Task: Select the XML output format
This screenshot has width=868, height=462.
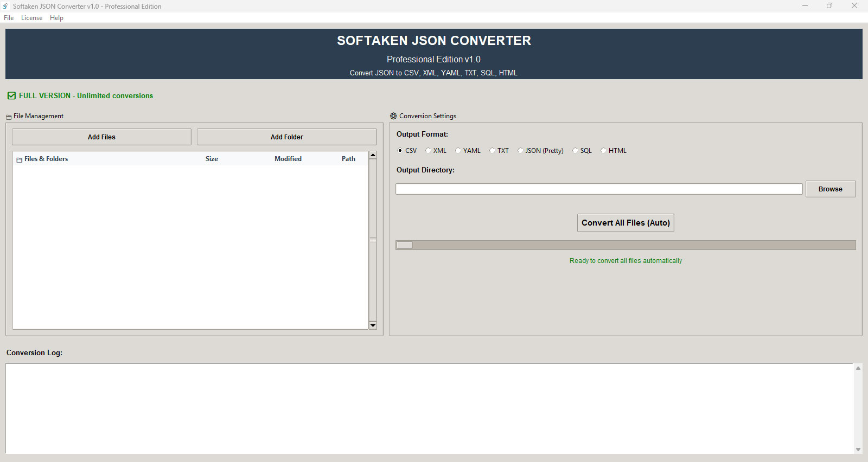Action: click(429, 151)
